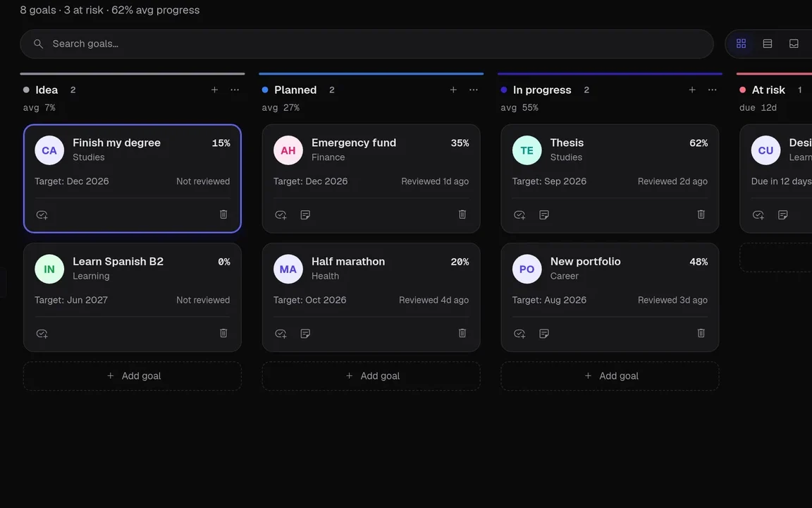This screenshot has width=812, height=508.
Task: Click 'avg 55%' under In progress
Action: [x=519, y=108]
